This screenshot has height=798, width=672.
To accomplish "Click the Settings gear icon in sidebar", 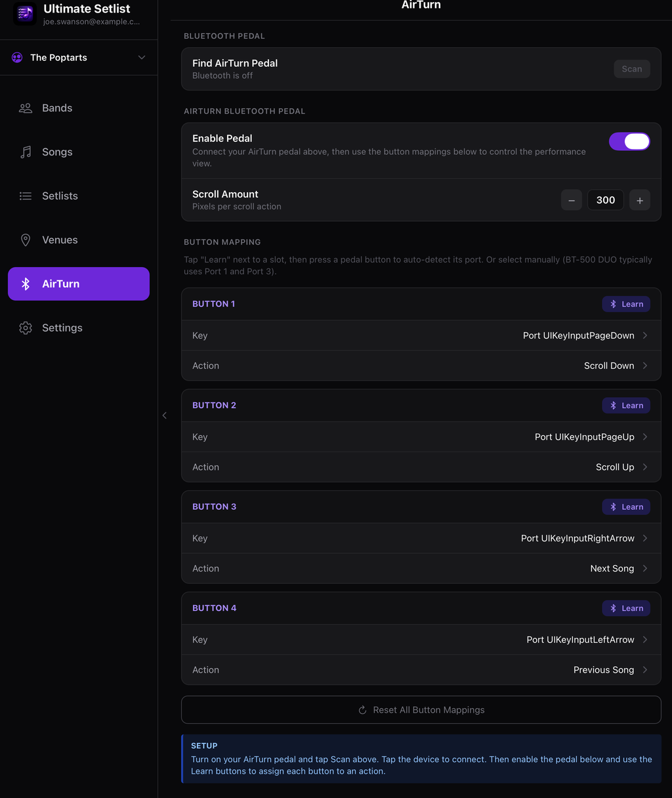I will [26, 328].
